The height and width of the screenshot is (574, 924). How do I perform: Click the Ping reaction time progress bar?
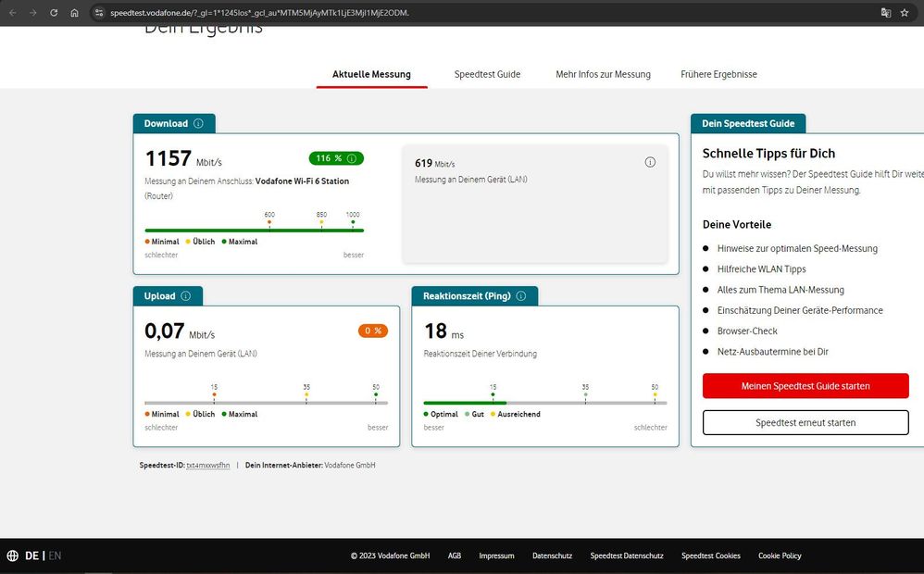click(x=545, y=403)
